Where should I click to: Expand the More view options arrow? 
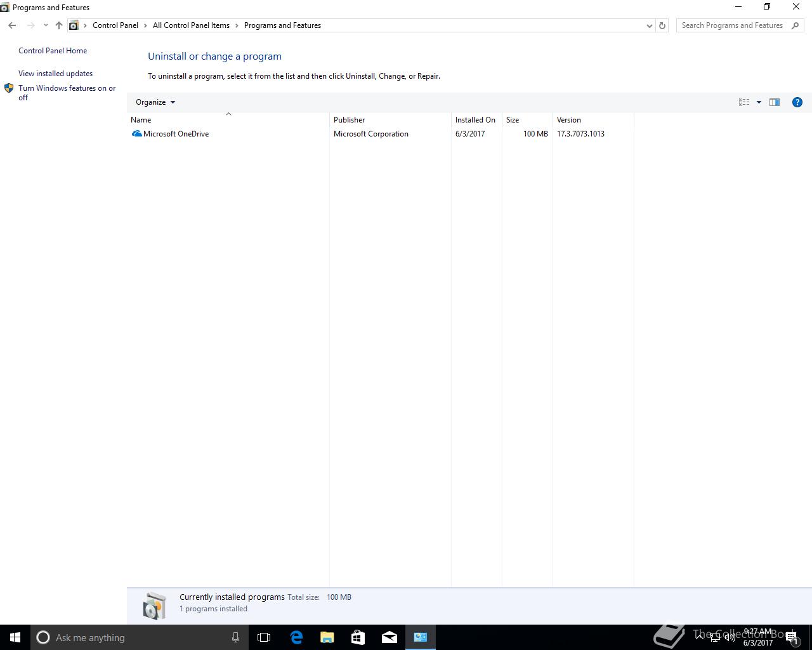(759, 102)
